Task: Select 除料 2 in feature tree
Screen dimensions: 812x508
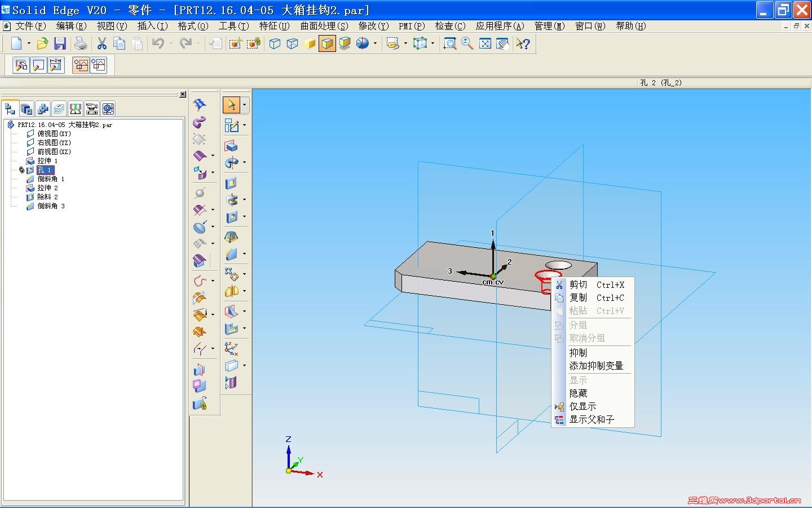Action: (x=47, y=197)
